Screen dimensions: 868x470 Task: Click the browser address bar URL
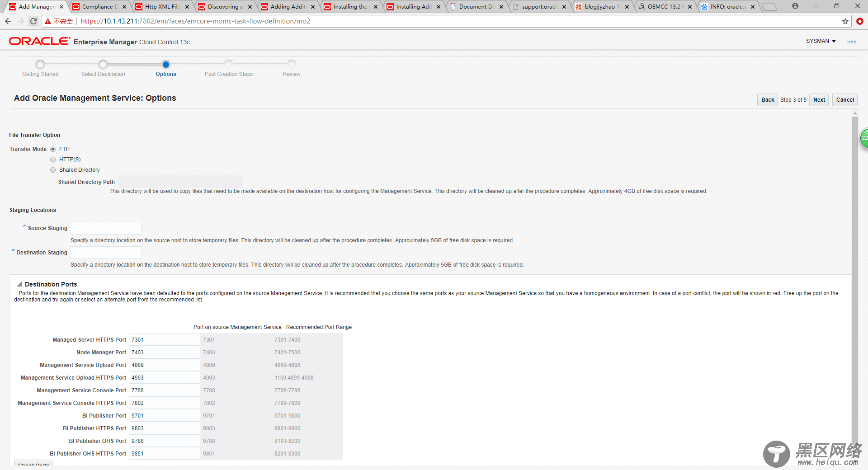click(x=195, y=21)
